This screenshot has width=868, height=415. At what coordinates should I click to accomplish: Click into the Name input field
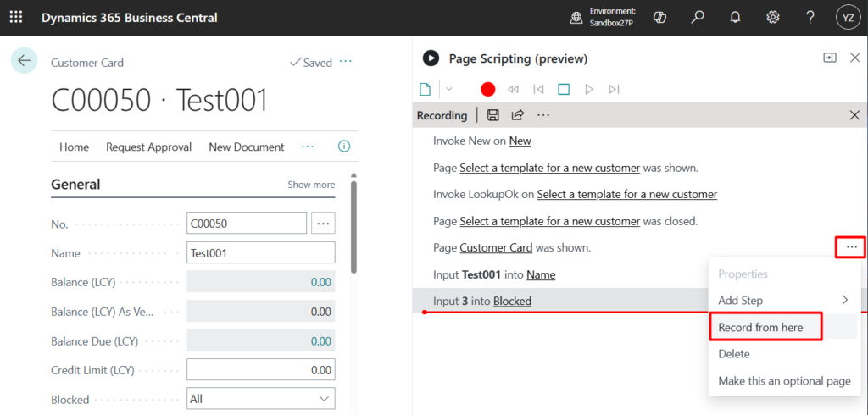[x=260, y=252]
